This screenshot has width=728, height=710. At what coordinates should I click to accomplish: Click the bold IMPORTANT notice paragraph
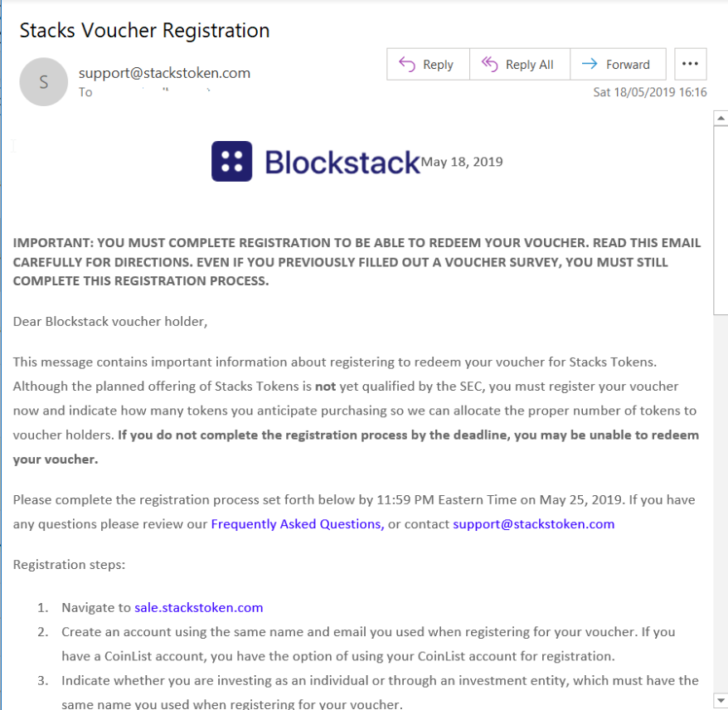357,261
